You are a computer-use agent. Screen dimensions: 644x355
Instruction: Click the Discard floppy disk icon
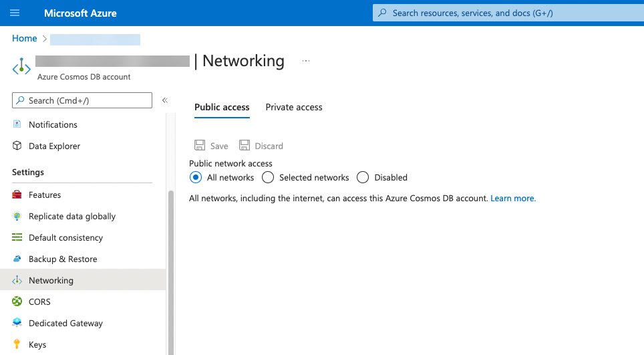click(x=245, y=146)
